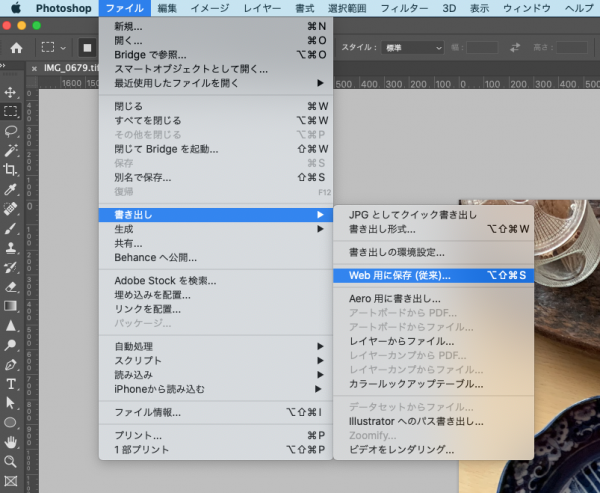Viewport: 600px width, 493px height.
Task: Select the Move tool
Action: (11, 92)
